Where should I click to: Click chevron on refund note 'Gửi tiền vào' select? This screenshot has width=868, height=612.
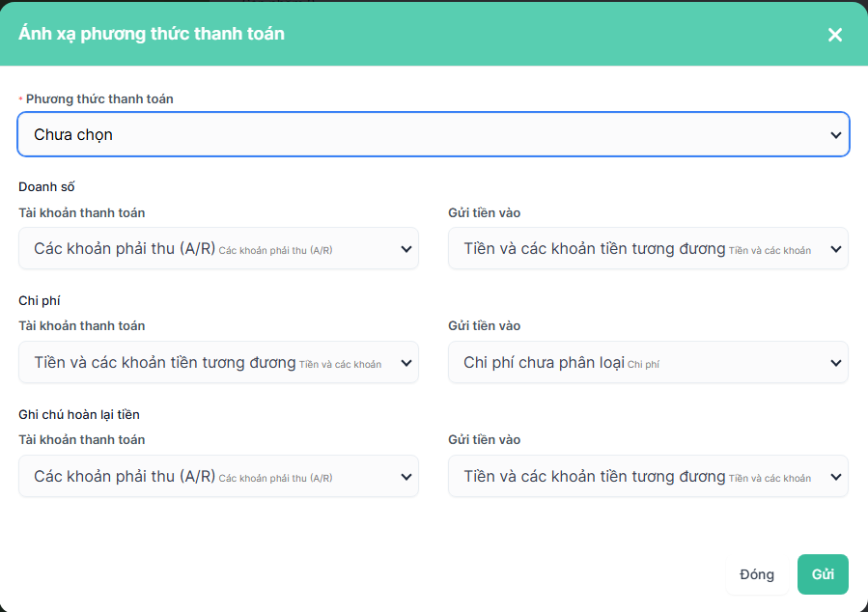836,477
